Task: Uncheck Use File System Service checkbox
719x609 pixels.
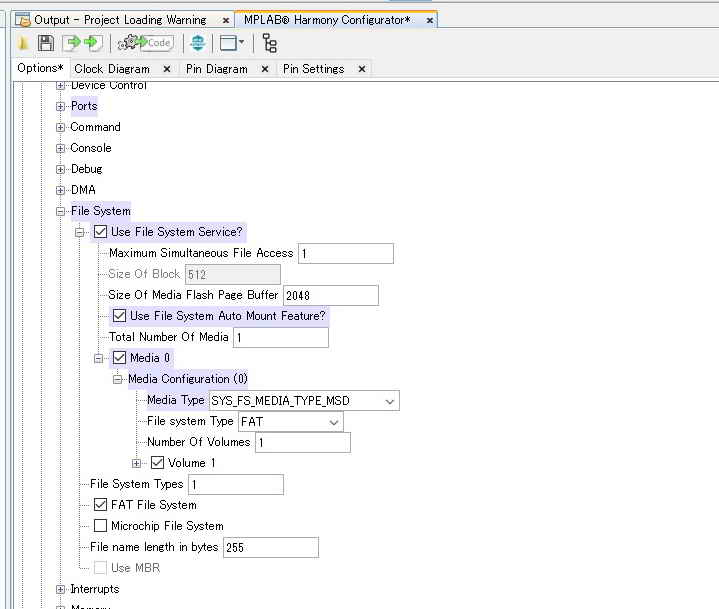Action: click(x=100, y=232)
